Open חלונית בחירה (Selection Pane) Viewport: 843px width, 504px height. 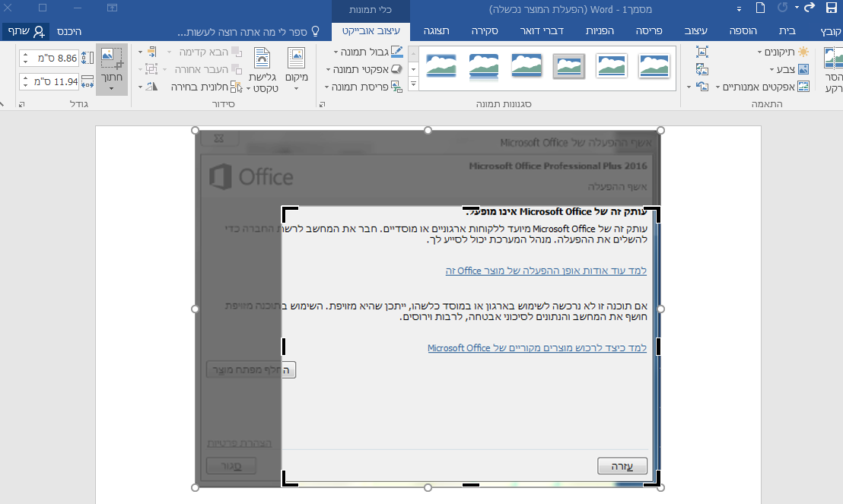pyautogui.click(x=207, y=87)
